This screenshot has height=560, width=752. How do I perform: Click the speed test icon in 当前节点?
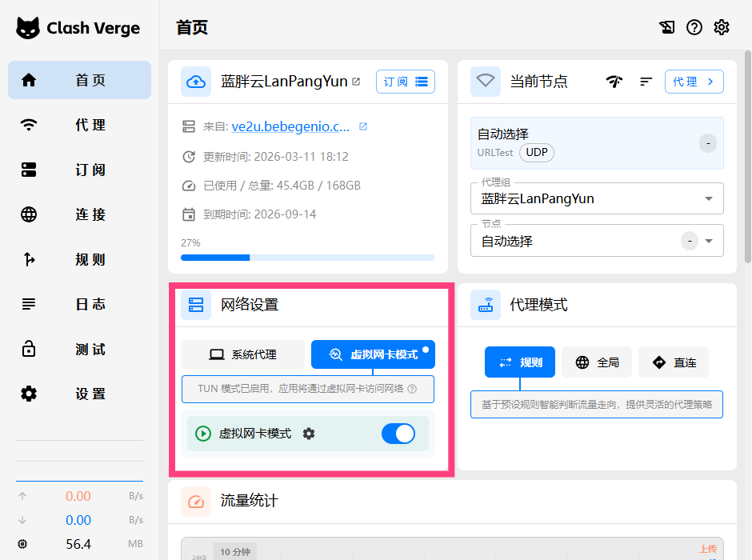(x=614, y=82)
